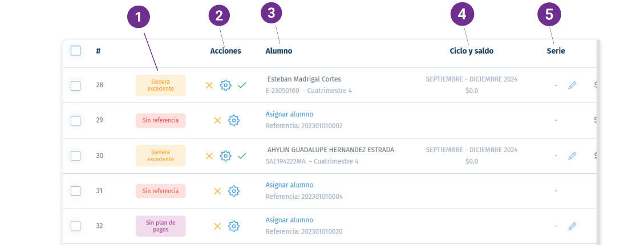Image resolution: width=644 pixels, height=245 pixels.
Task: Click the orange X in row 32
Action: pyautogui.click(x=217, y=226)
